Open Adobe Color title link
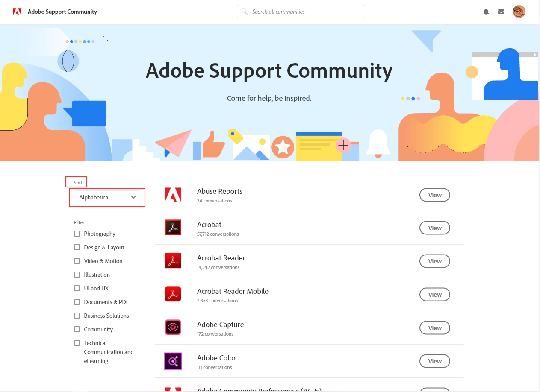This screenshot has height=392, width=540. 216,358
